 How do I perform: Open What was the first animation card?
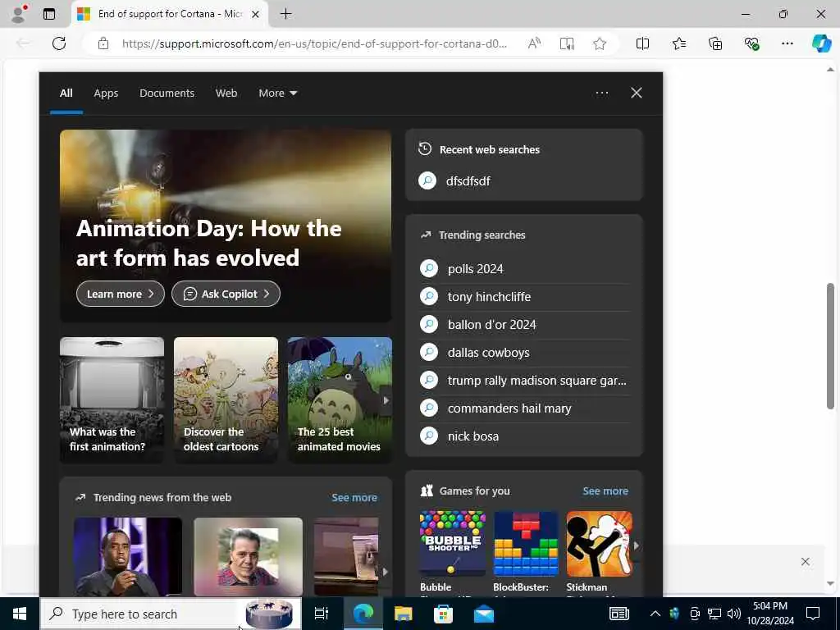112,399
